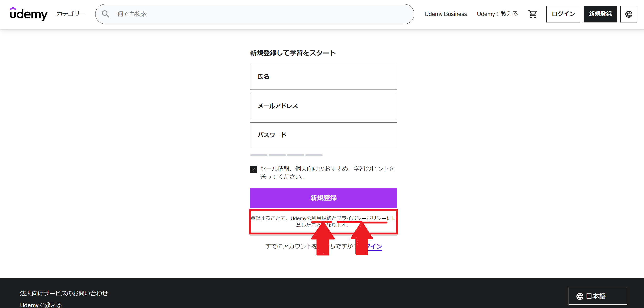Screen dimensions: 644x308
Task: Click Udemyで教える in the header menu
Action: pos(497,14)
